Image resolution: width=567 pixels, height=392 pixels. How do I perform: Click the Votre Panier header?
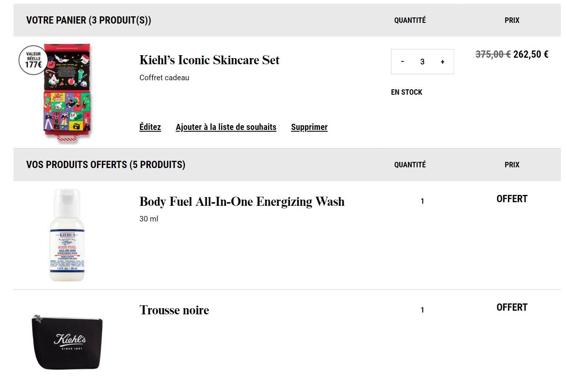(89, 20)
